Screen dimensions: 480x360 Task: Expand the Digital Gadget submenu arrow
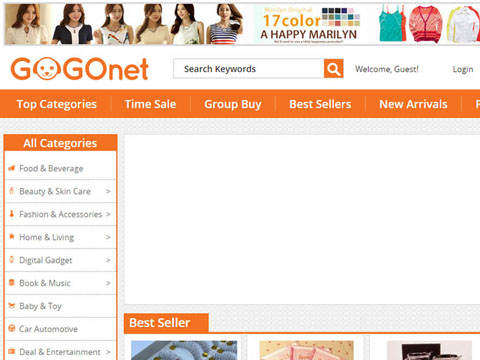(108, 260)
